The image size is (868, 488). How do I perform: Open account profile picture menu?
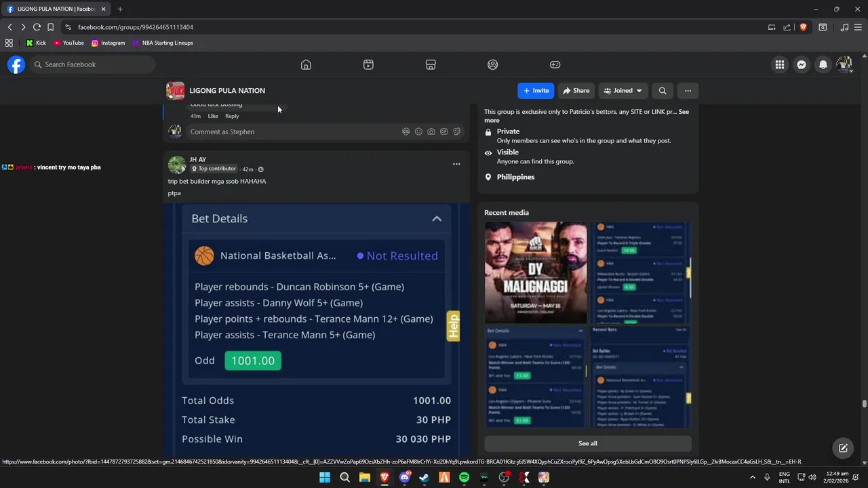(844, 64)
